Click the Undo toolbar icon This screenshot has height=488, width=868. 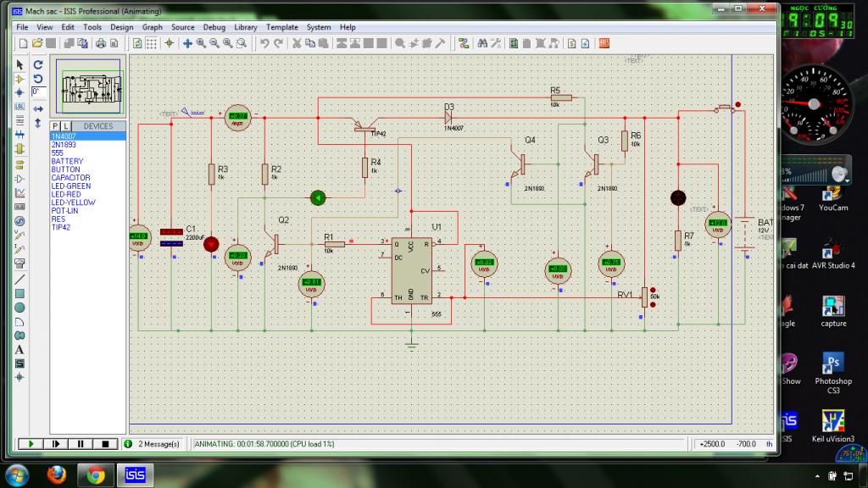(264, 43)
